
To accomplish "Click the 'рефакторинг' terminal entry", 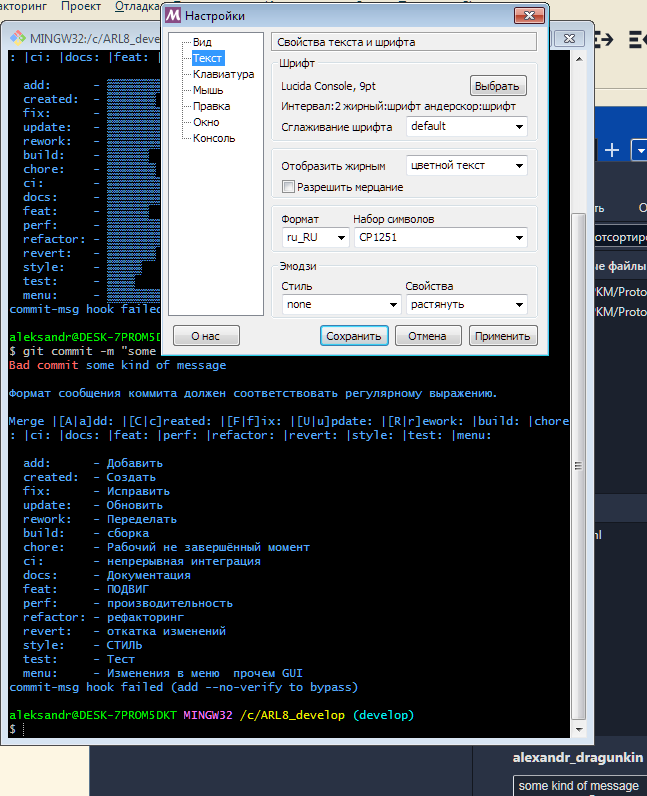I will pyautogui.click(x=145, y=617).
